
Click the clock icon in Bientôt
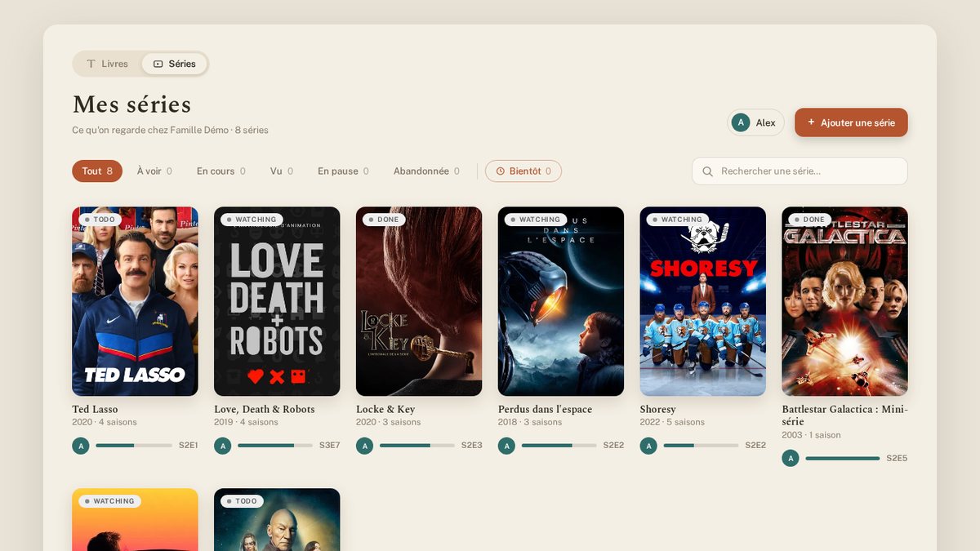(501, 171)
